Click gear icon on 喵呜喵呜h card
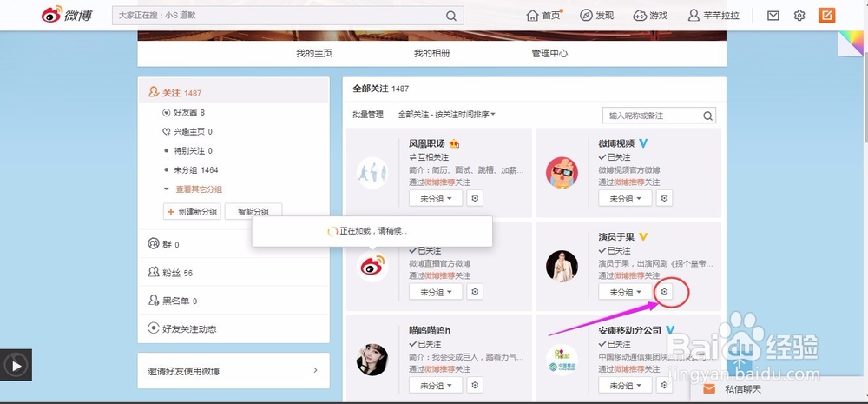The width and height of the screenshot is (868, 404). point(475,385)
